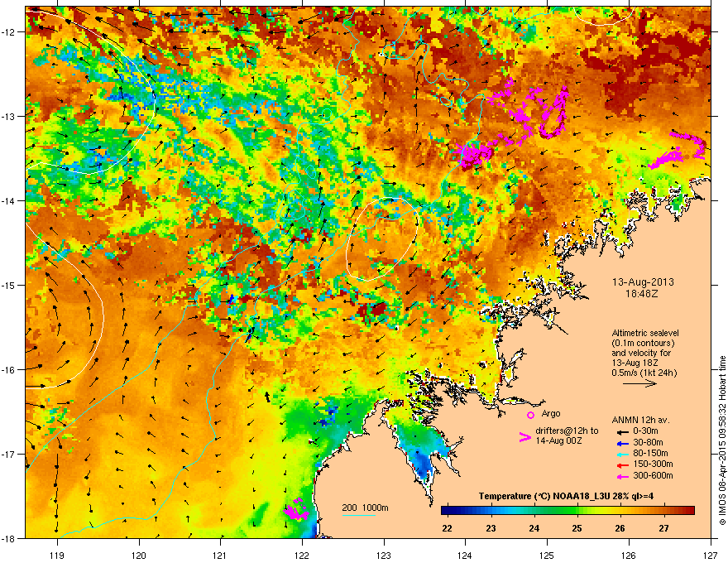Screen dimensions: 728x563
Task: Click the longitude axis label 125
Action: click(x=547, y=555)
